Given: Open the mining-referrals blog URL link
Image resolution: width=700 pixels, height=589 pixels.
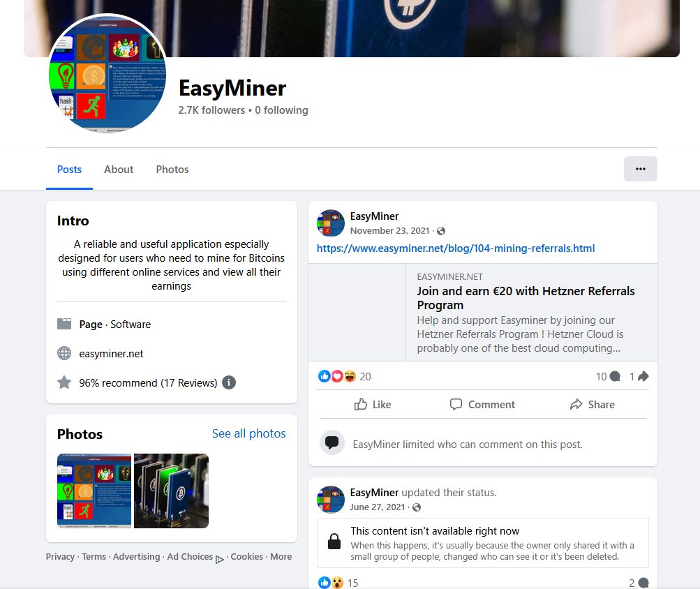Looking at the screenshot, I should coord(456,248).
